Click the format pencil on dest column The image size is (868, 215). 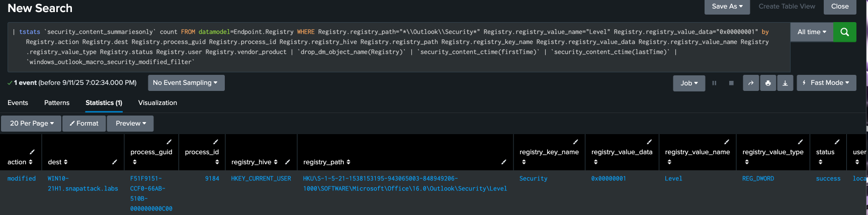click(115, 162)
